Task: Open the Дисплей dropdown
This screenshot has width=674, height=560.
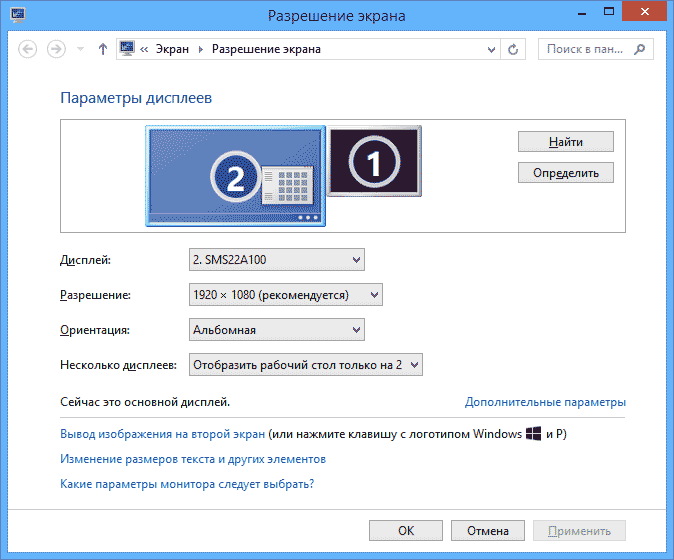Action: (x=277, y=260)
